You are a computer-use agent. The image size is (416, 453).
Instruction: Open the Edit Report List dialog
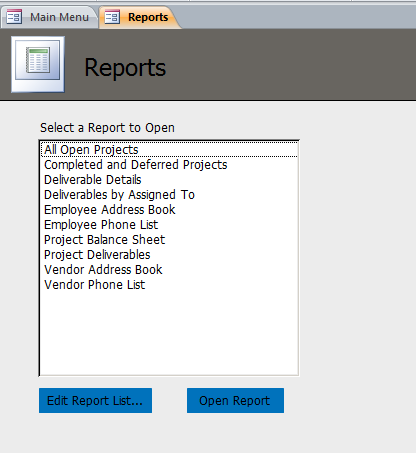pyautogui.click(x=95, y=400)
